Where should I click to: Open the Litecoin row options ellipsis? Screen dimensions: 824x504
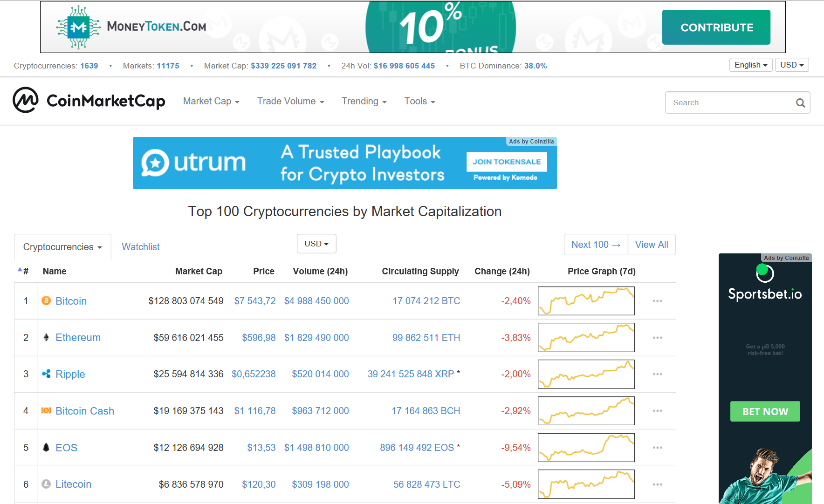pos(658,484)
